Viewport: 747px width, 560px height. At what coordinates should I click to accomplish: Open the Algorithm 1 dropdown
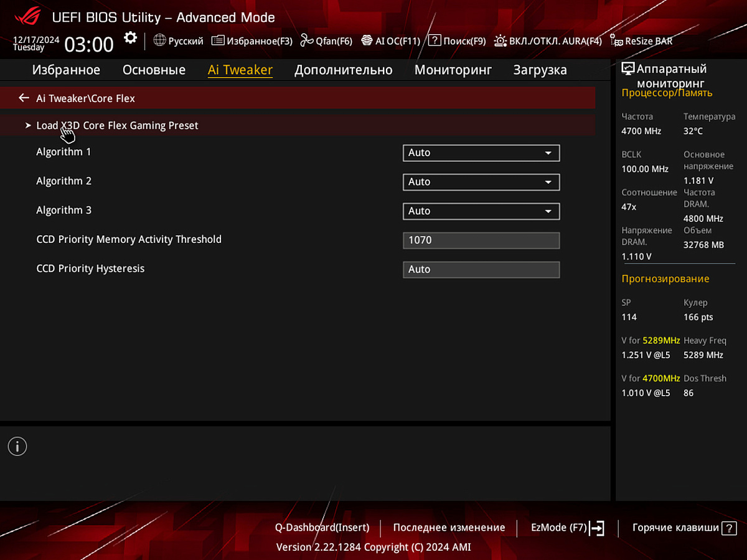click(481, 152)
